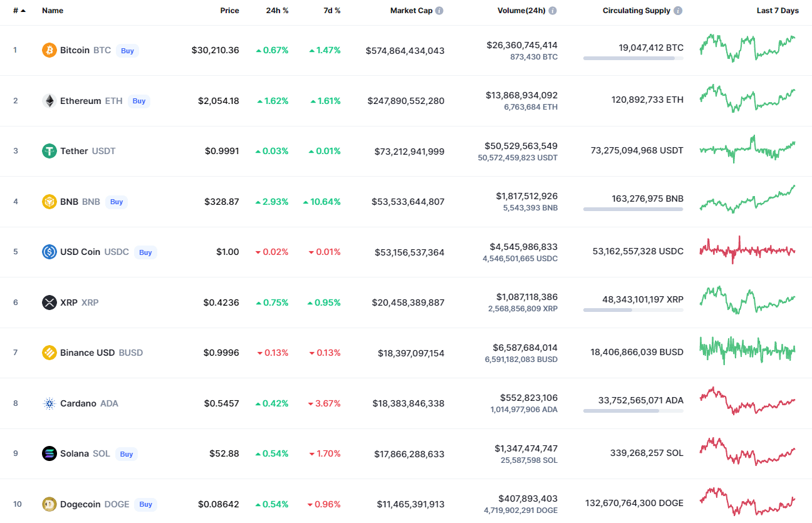Open BNB's last 7 days sparkline chart
The height and width of the screenshot is (523, 812).
point(747,199)
